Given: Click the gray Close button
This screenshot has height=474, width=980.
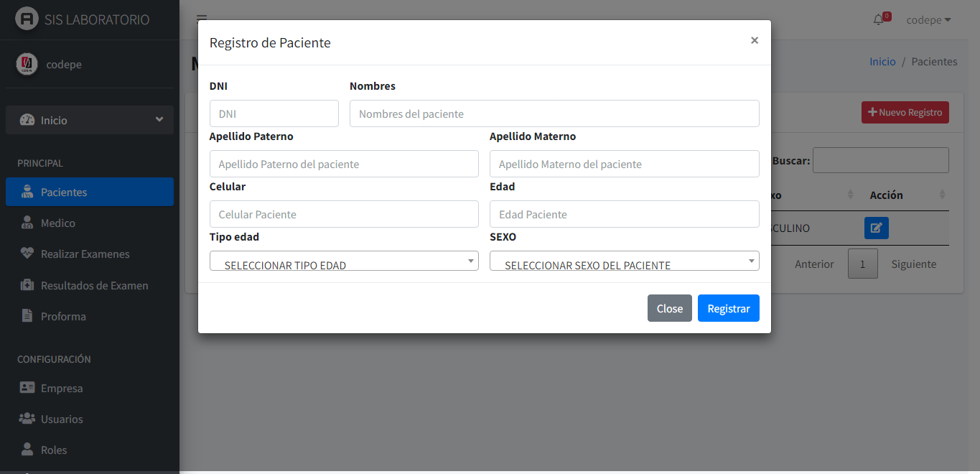Looking at the screenshot, I should [x=670, y=308].
